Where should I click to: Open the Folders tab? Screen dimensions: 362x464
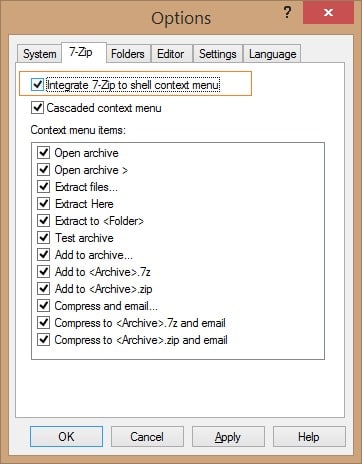point(128,54)
